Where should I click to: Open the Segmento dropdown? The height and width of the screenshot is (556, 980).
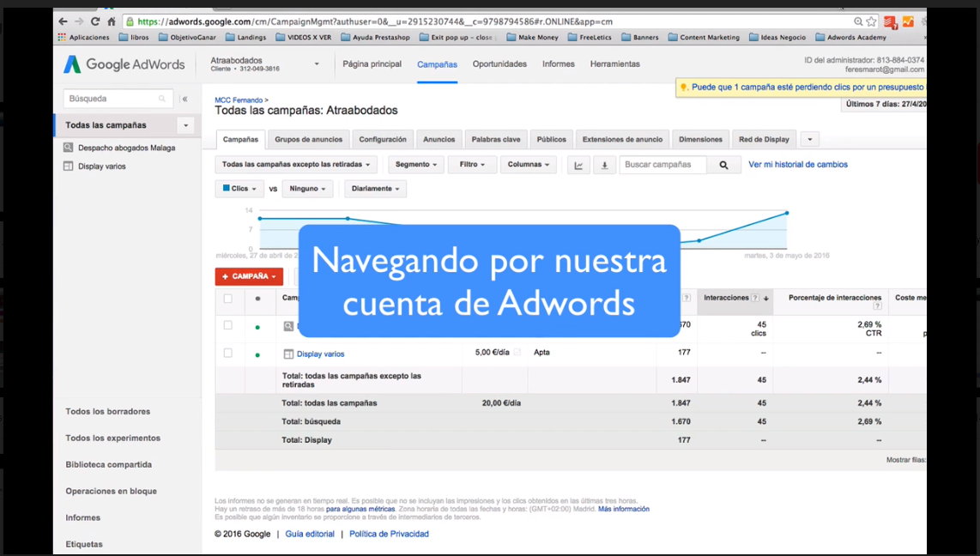point(415,164)
